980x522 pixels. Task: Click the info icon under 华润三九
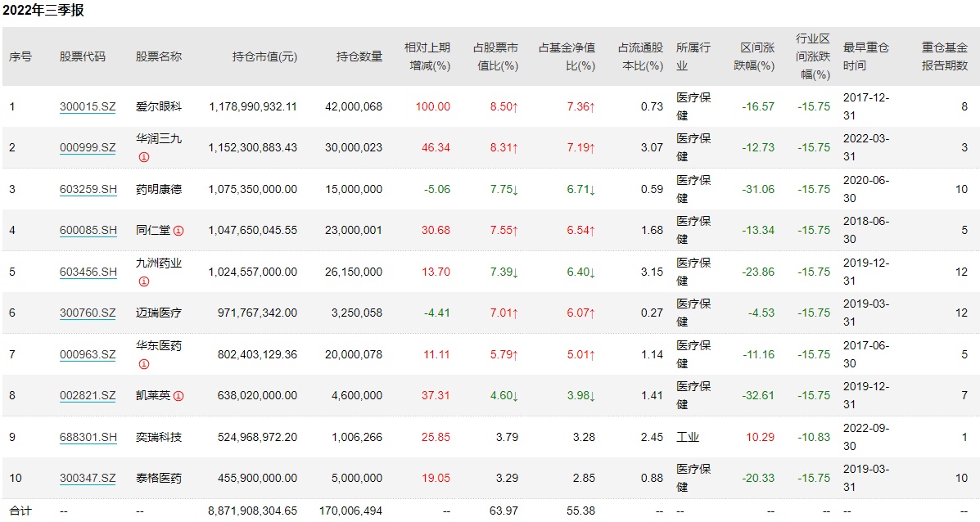[x=144, y=157]
